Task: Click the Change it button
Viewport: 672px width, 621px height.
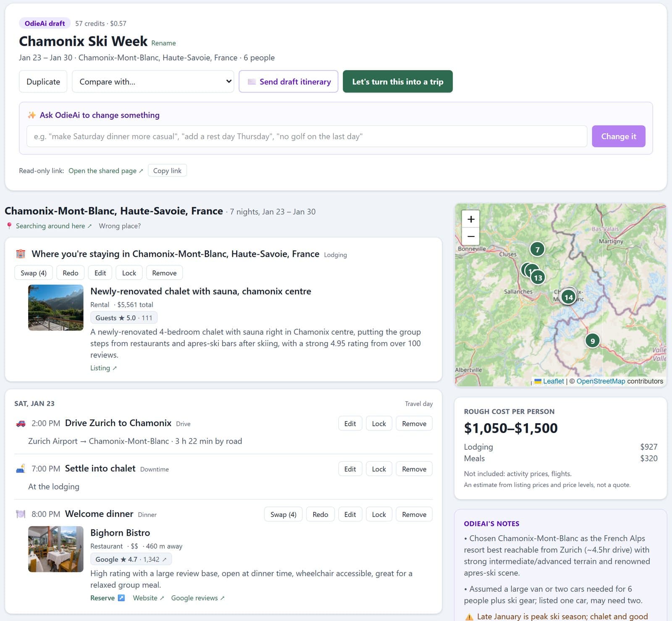Action: coord(619,136)
